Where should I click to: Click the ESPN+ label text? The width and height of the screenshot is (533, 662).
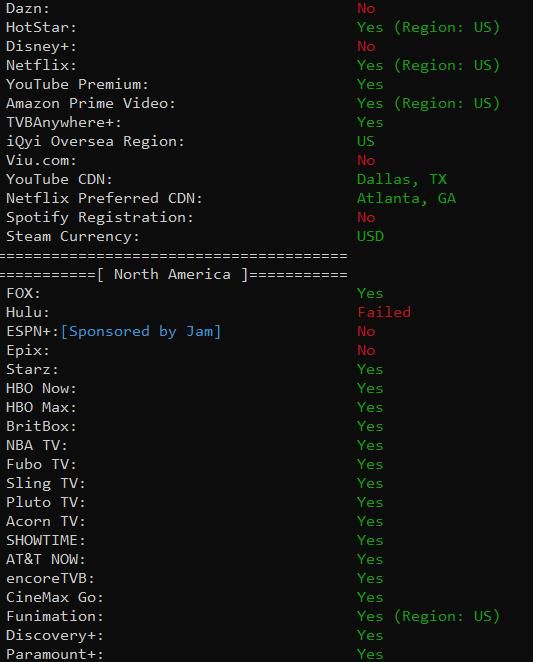pos(33,331)
